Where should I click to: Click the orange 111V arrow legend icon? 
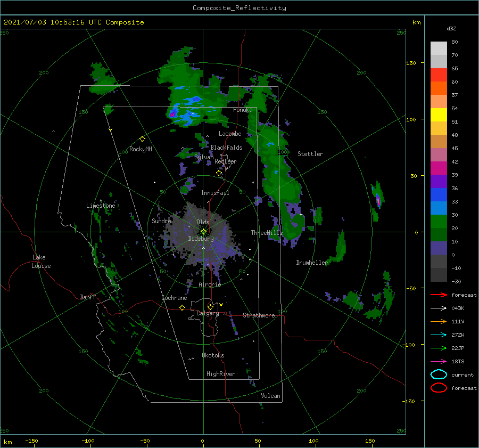tap(439, 321)
